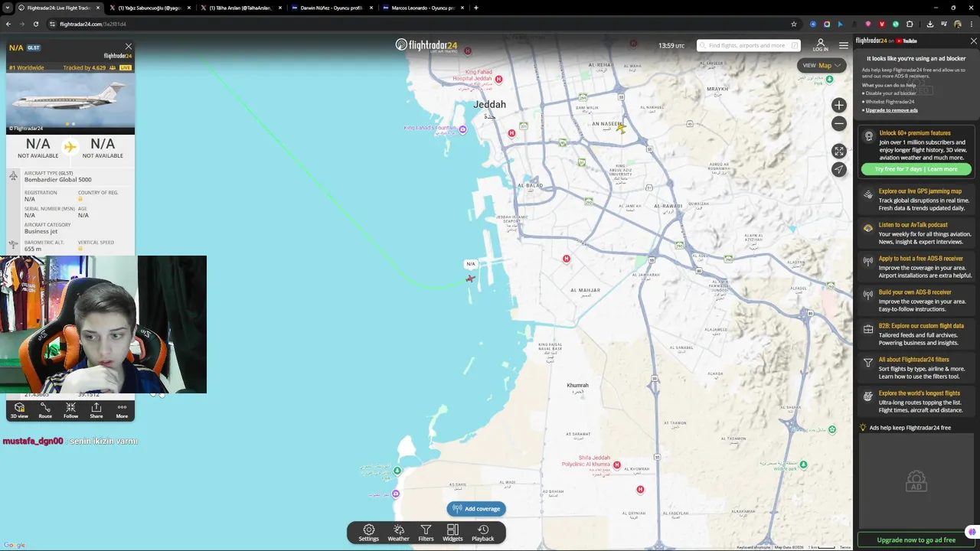Switch to Talha Arslan browser tab
The image size is (980, 551).
click(240, 8)
